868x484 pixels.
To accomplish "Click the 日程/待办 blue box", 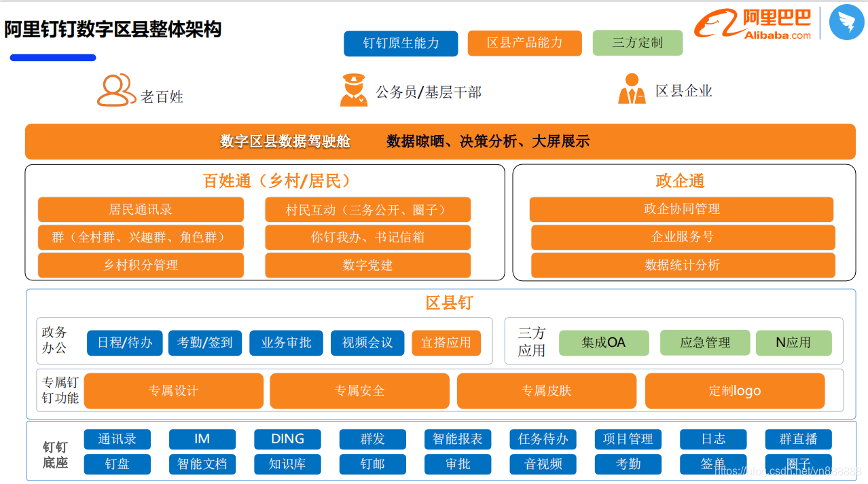I will pos(124,343).
